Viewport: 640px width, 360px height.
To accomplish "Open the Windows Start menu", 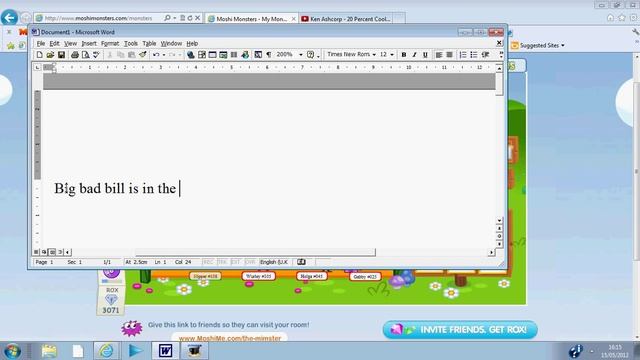I will [12, 351].
